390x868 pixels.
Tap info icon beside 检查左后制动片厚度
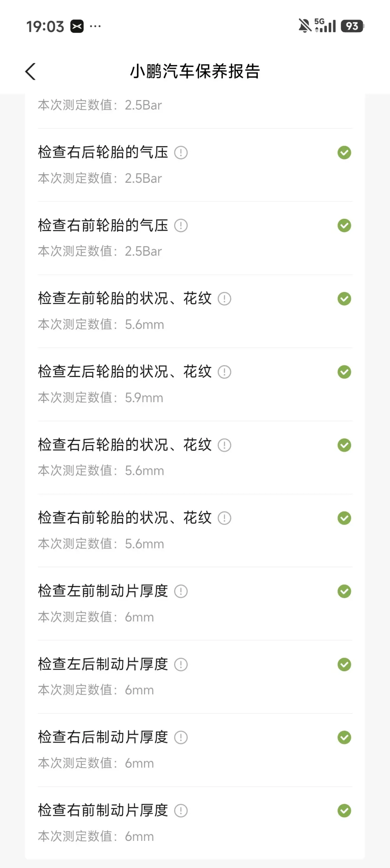click(x=181, y=664)
